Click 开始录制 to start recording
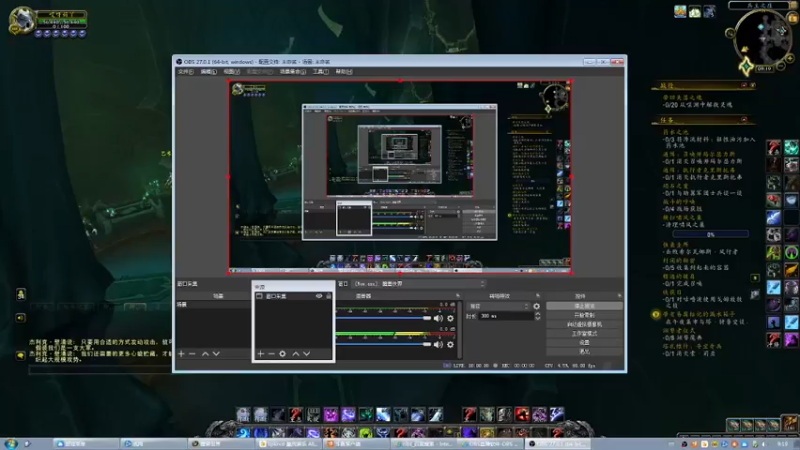Screen dimensions: 800x450 584,315
